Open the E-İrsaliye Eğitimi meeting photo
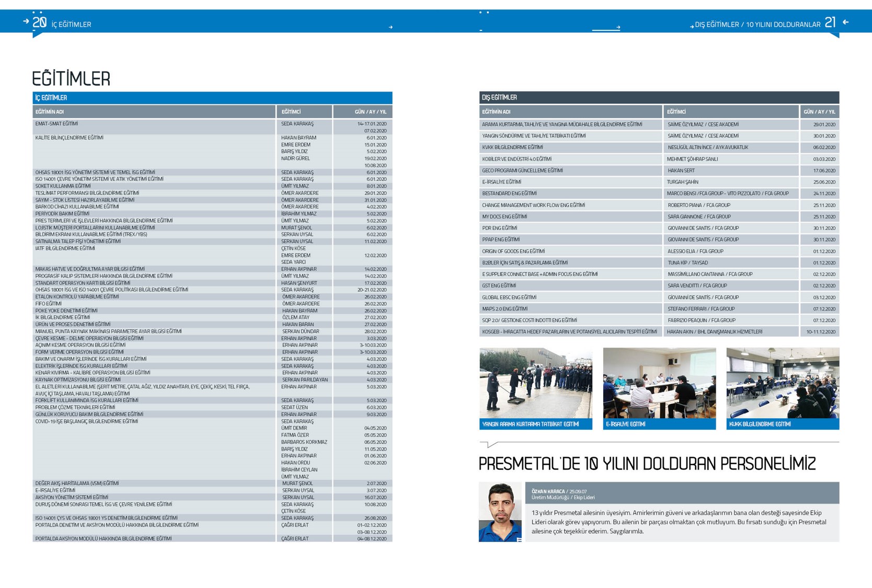Viewport: 872px width, 588px height. click(659, 383)
